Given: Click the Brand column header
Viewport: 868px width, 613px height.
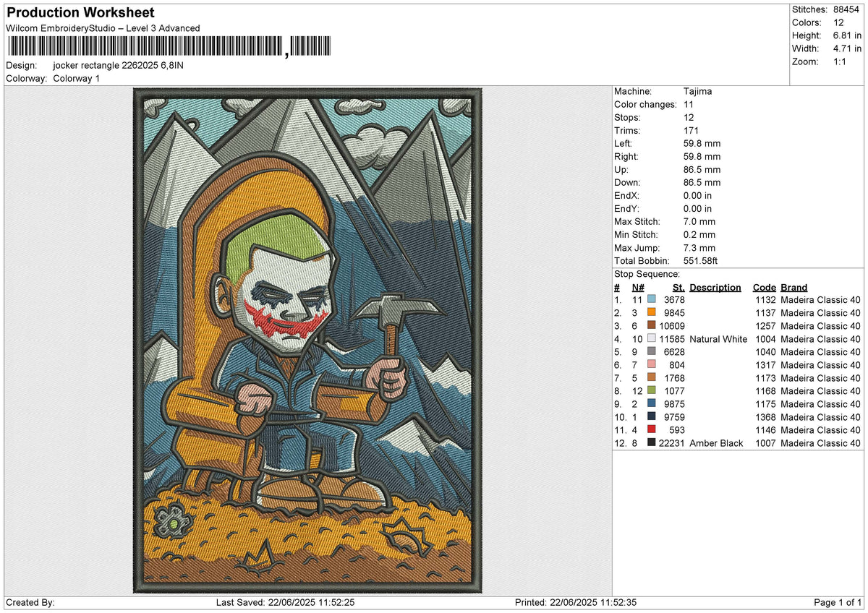Looking at the screenshot, I should (794, 288).
